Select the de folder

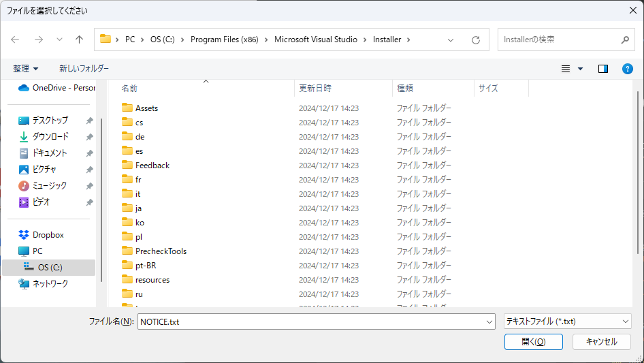click(x=140, y=137)
